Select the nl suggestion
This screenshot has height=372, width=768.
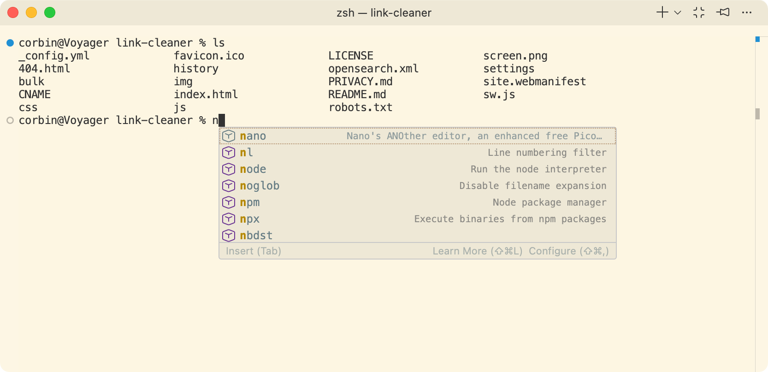coord(417,153)
